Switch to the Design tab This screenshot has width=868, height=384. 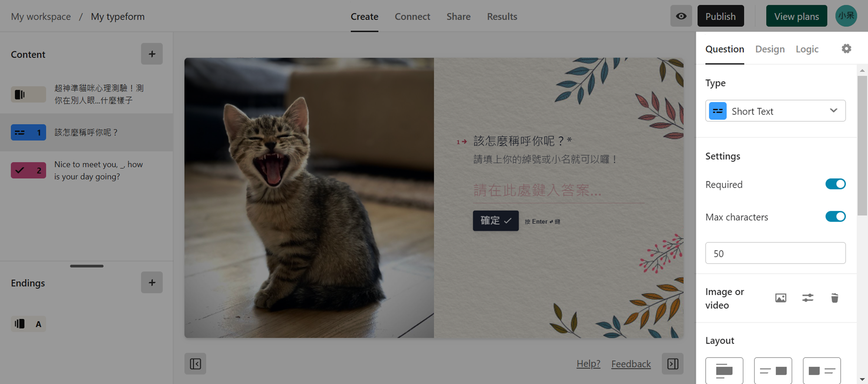pos(770,49)
